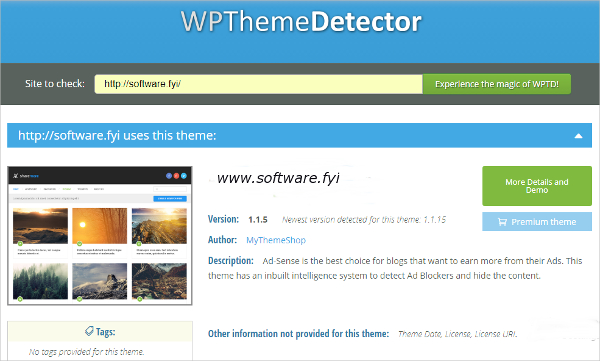
Task: Open the theme preview screenshot thumbnail
Action: point(100,236)
